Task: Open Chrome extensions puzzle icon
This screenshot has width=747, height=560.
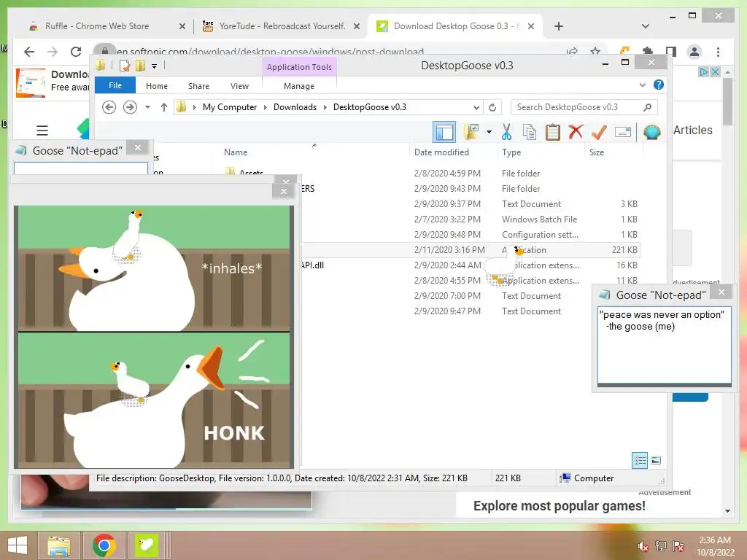Action: coord(648,51)
